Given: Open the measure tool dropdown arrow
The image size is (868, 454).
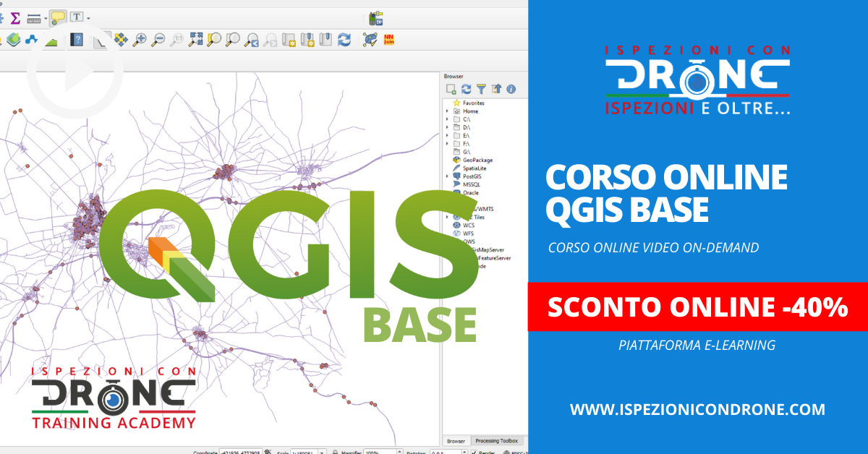Looking at the screenshot, I should [x=45, y=18].
